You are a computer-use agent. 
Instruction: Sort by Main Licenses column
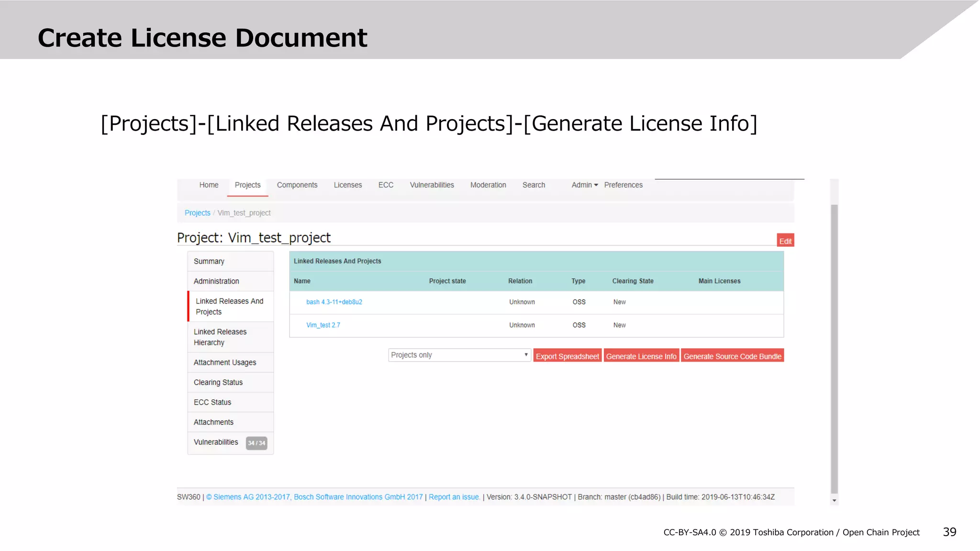point(719,281)
